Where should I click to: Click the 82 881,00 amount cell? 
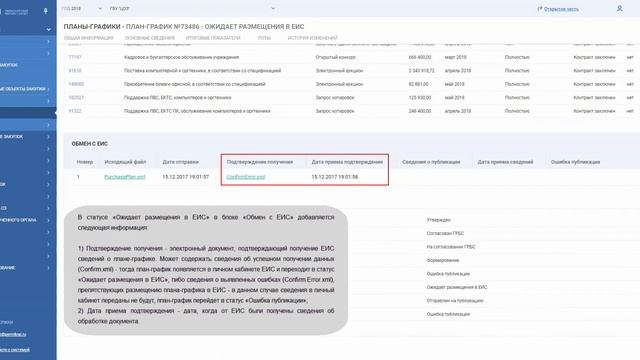418,84
